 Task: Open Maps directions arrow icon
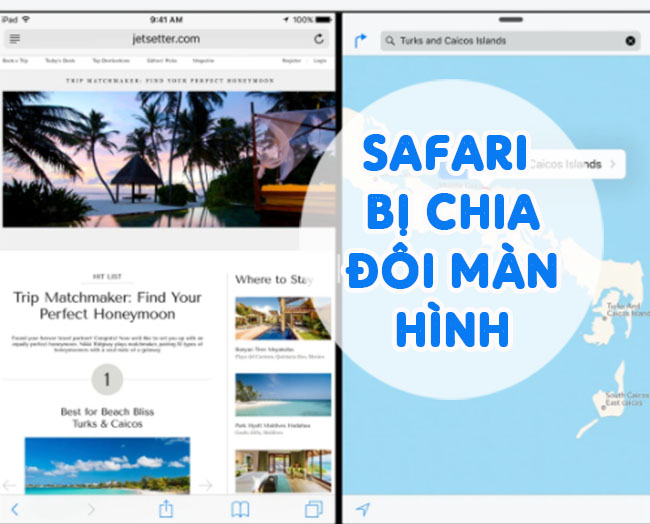click(361, 41)
